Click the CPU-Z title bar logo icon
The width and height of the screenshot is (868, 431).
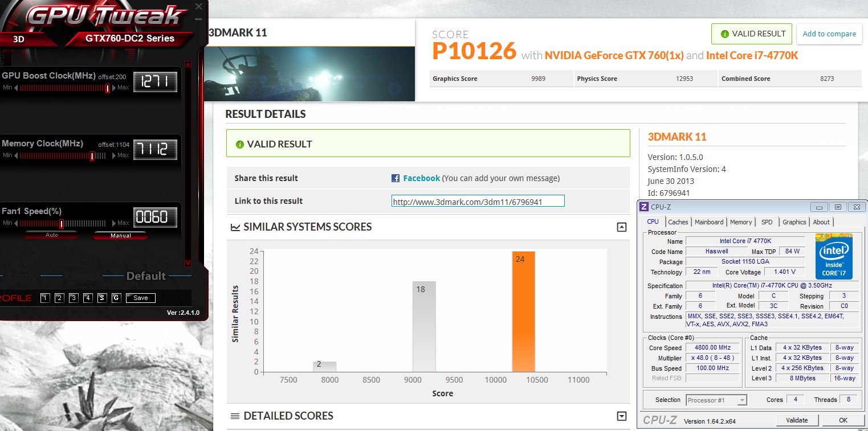click(644, 207)
